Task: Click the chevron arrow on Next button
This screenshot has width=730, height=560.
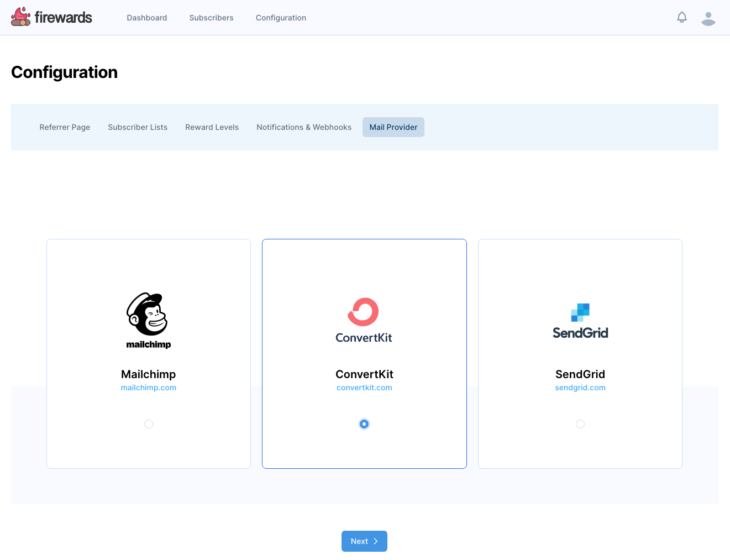Action: pos(376,541)
